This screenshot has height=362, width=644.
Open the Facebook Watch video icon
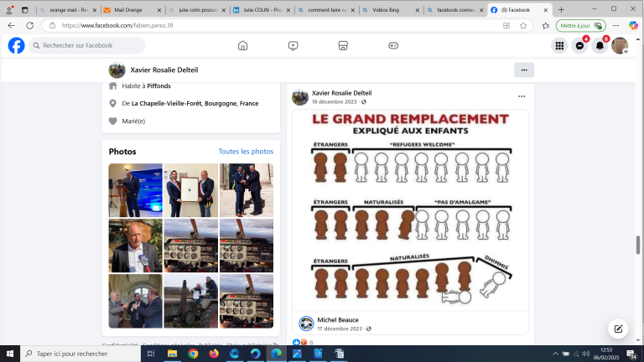tap(293, 46)
